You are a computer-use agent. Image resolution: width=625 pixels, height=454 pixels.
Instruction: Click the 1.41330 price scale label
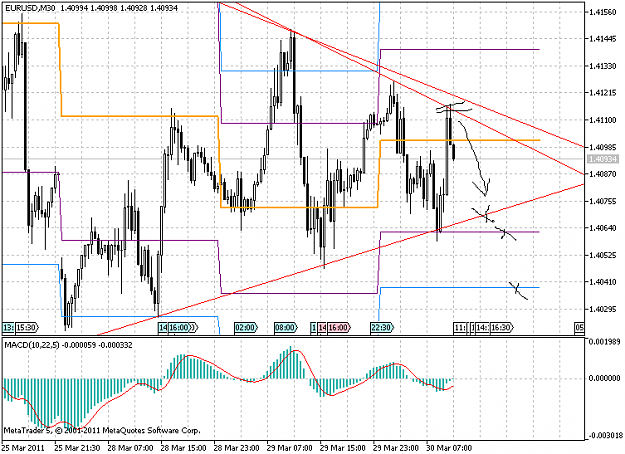pyautogui.click(x=603, y=66)
